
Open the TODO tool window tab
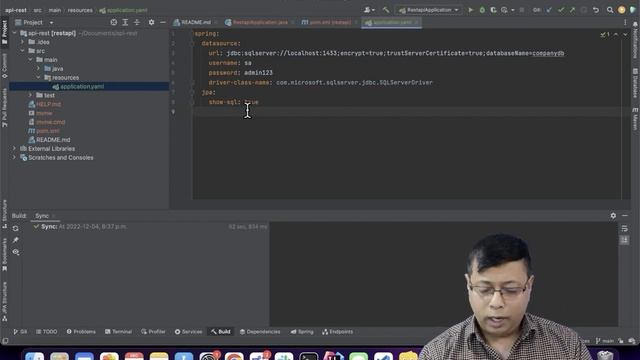tap(47, 332)
